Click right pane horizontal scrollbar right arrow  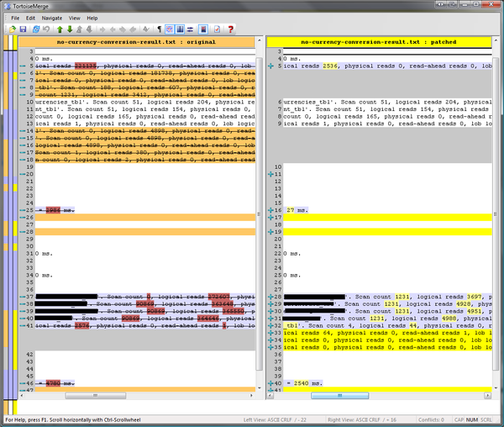pyautogui.click(x=488, y=396)
